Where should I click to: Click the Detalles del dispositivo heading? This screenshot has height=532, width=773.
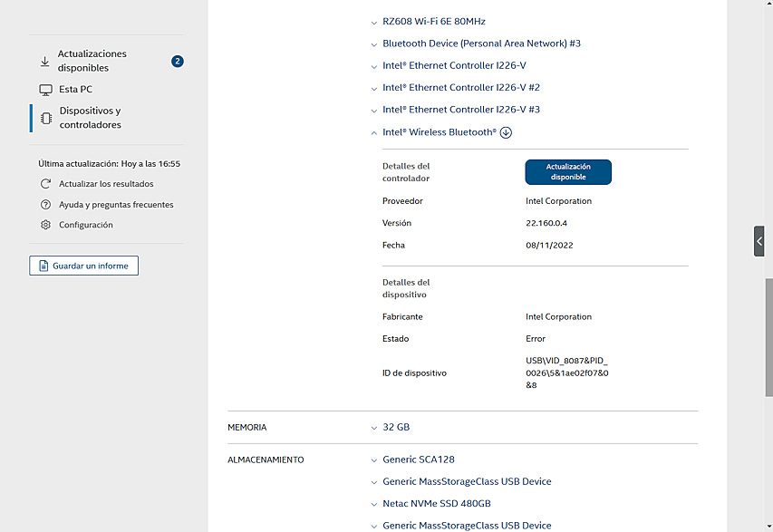click(406, 288)
